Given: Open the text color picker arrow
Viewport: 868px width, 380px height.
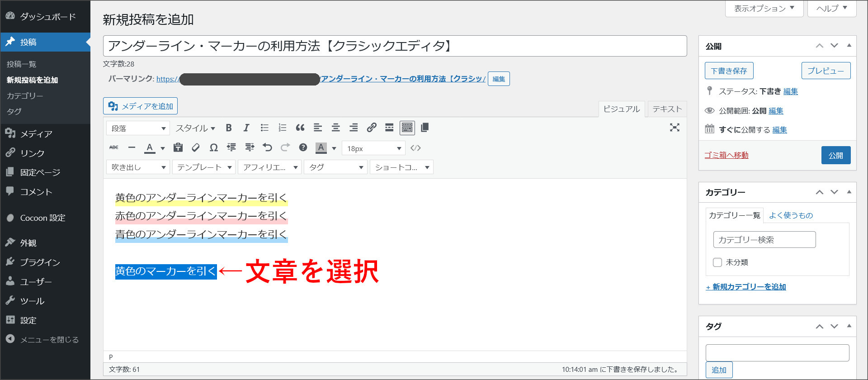Looking at the screenshot, I should (x=162, y=148).
